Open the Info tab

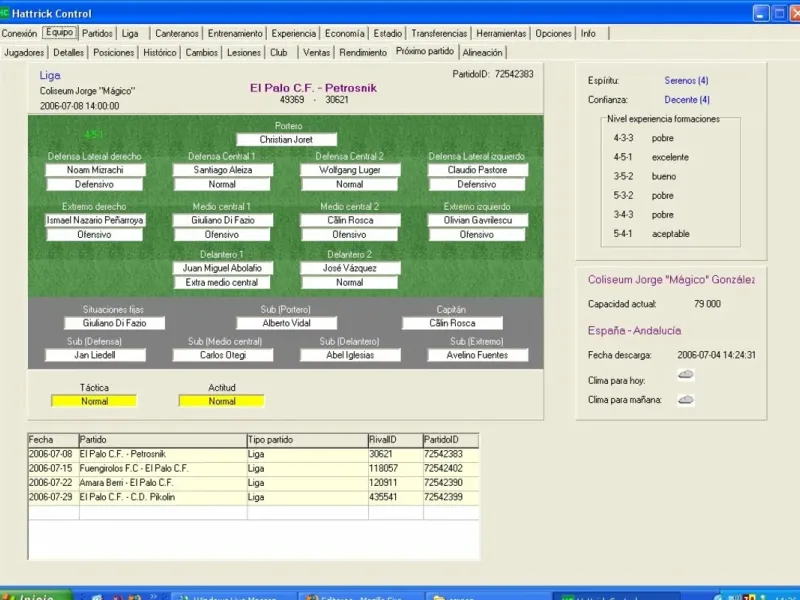click(x=588, y=33)
